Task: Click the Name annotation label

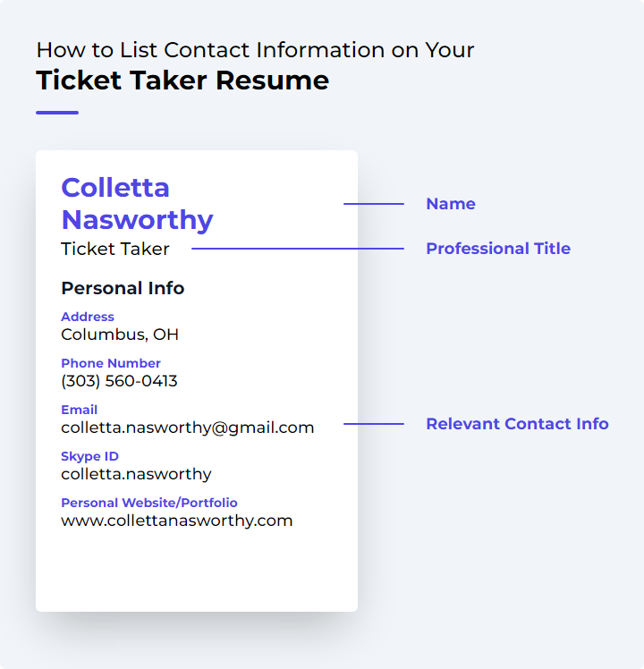Action: pos(451,204)
